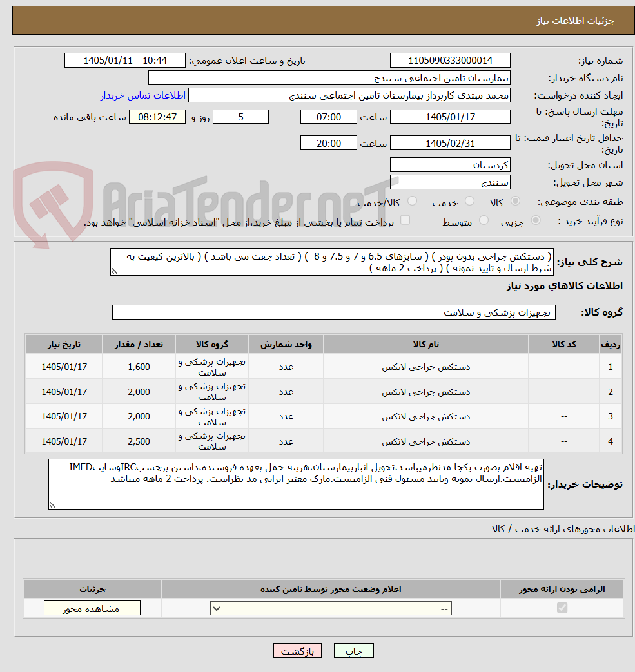Click the واحد شمارش column header
Image resolution: width=635 pixels, height=672 pixels.
coord(286,345)
